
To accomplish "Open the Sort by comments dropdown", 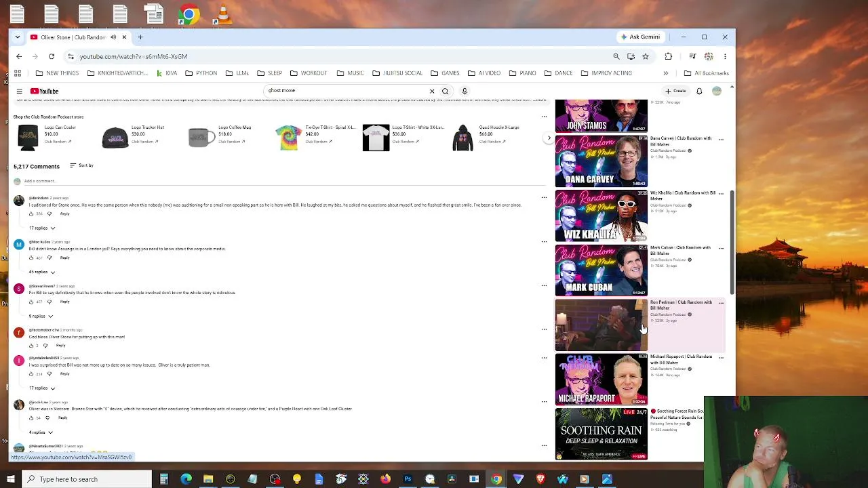I will coord(81,165).
